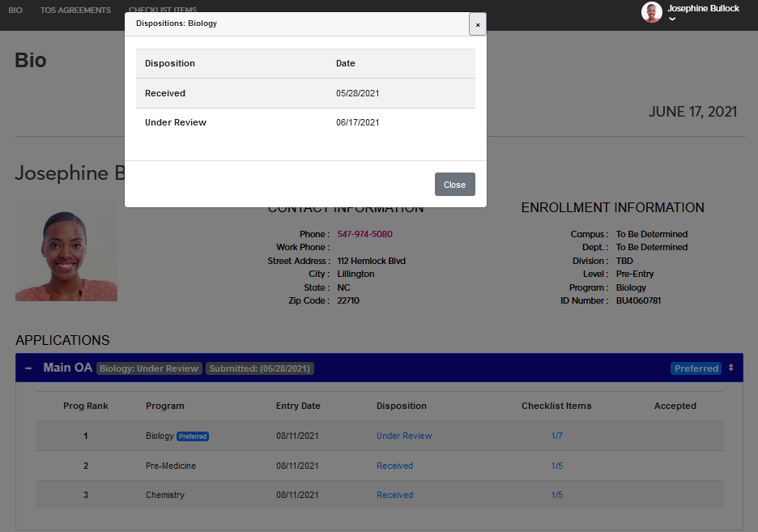Click the Preferred tag next to Biology program
This screenshot has height=532, width=758.
pyautogui.click(x=193, y=436)
